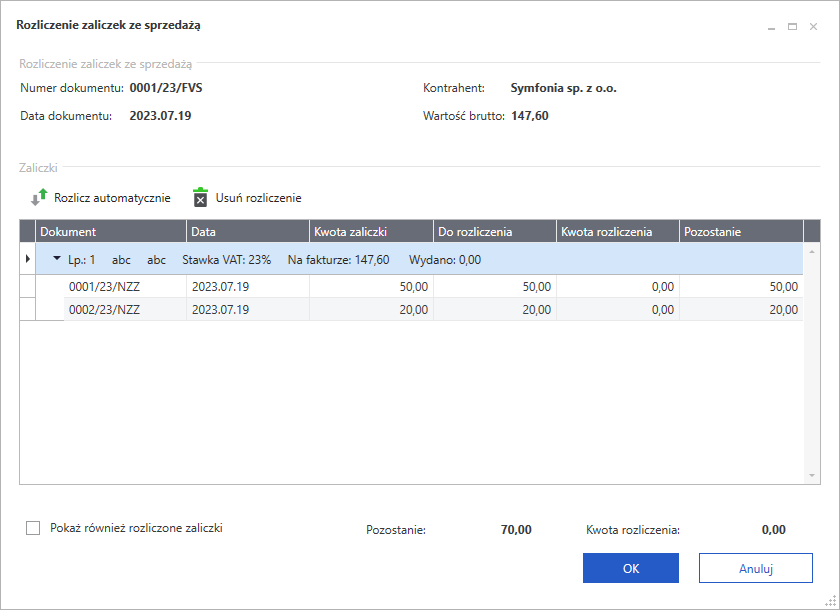Screen dimensions: 840x610
Task: Select Kwota rozliczenia cell for 0002/23/NZZ
Action: pyautogui.click(x=617, y=310)
